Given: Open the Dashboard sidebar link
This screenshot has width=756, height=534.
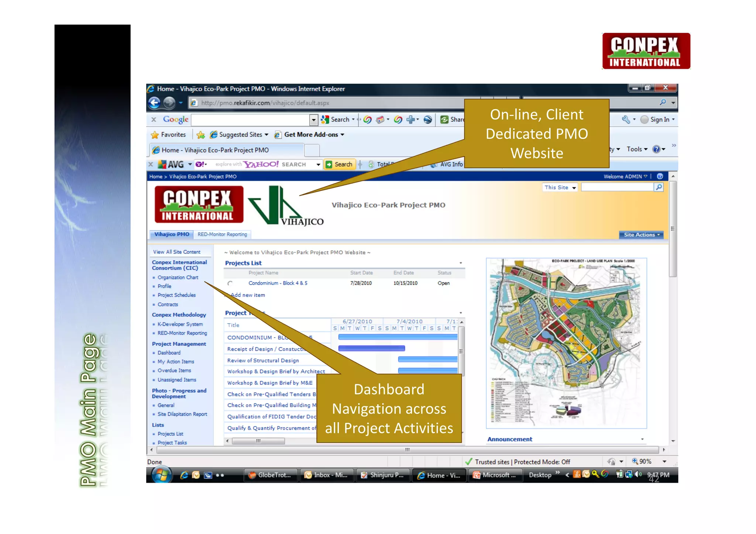Looking at the screenshot, I should pyautogui.click(x=169, y=352).
